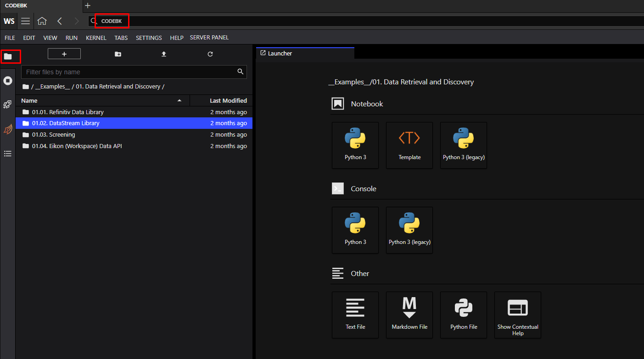
Task: Click the search magnifier in address bar
Action: [x=94, y=21]
